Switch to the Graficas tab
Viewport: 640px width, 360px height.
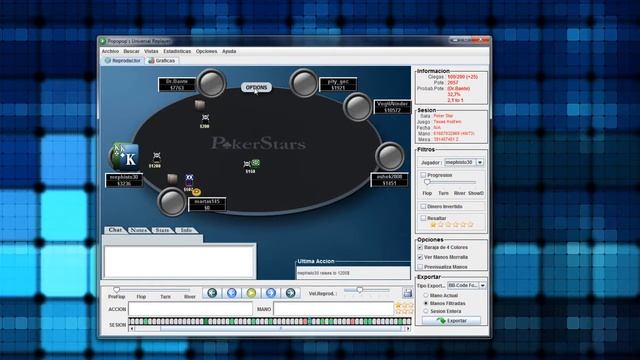tap(162, 60)
